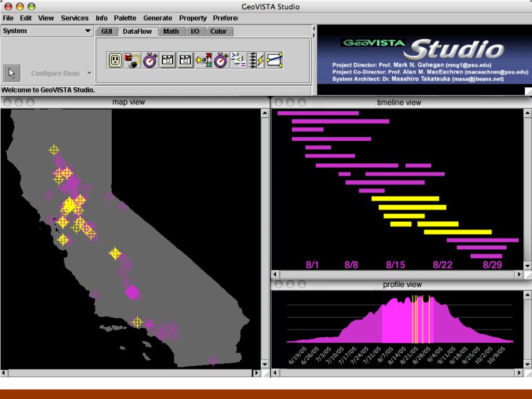The image size is (532, 399).
Task: Open the System palette combo box
Action: (47, 31)
